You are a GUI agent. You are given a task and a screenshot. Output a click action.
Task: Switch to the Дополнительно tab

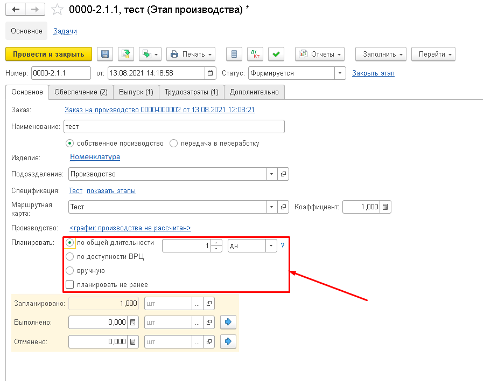coord(254,92)
